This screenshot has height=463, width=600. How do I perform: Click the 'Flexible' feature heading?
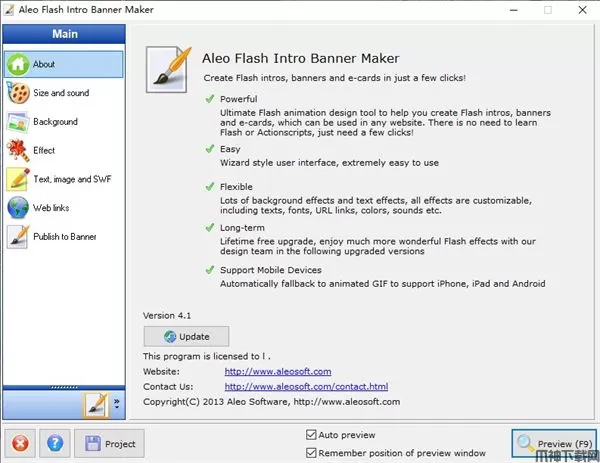coord(236,187)
